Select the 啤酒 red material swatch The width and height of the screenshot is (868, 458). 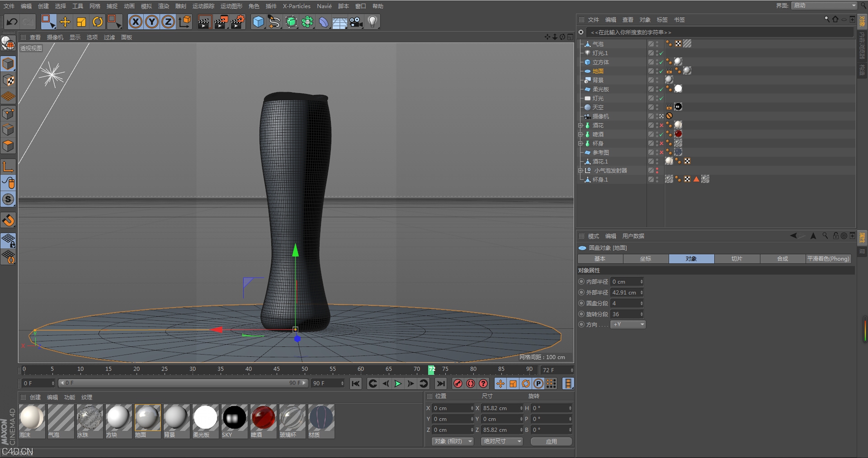pyautogui.click(x=263, y=417)
